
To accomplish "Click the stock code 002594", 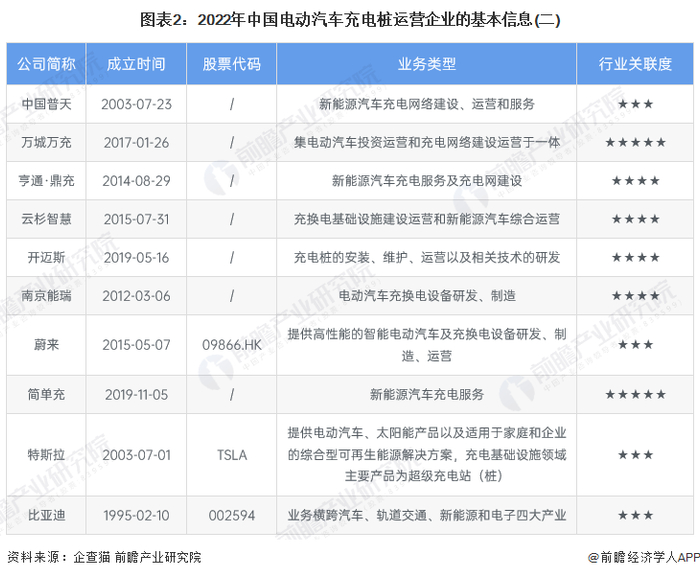I will click(x=232, y=515).
